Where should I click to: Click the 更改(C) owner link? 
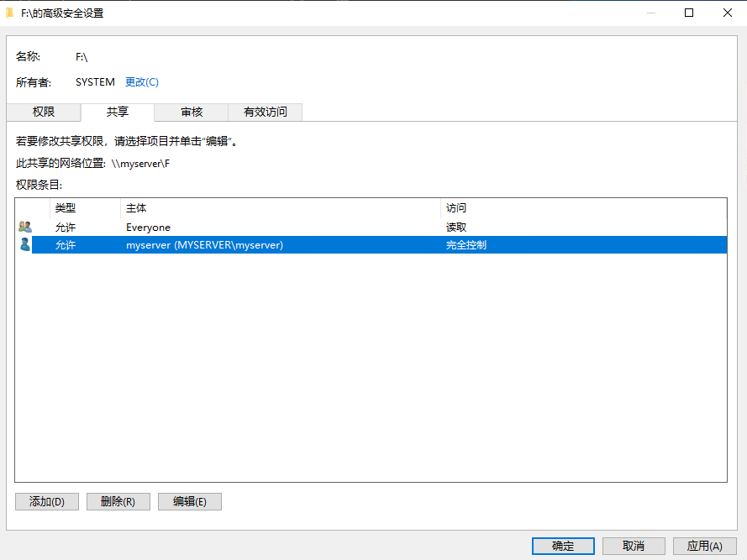coord(141,82)
